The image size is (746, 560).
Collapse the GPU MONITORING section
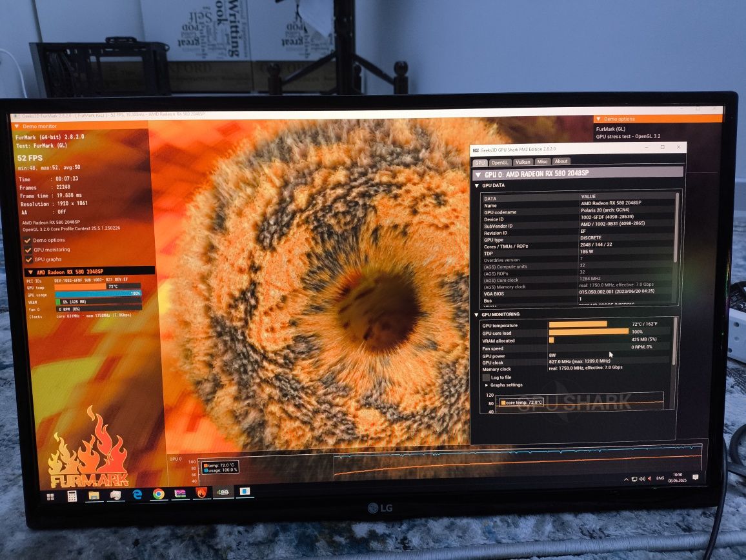(477, 314)
